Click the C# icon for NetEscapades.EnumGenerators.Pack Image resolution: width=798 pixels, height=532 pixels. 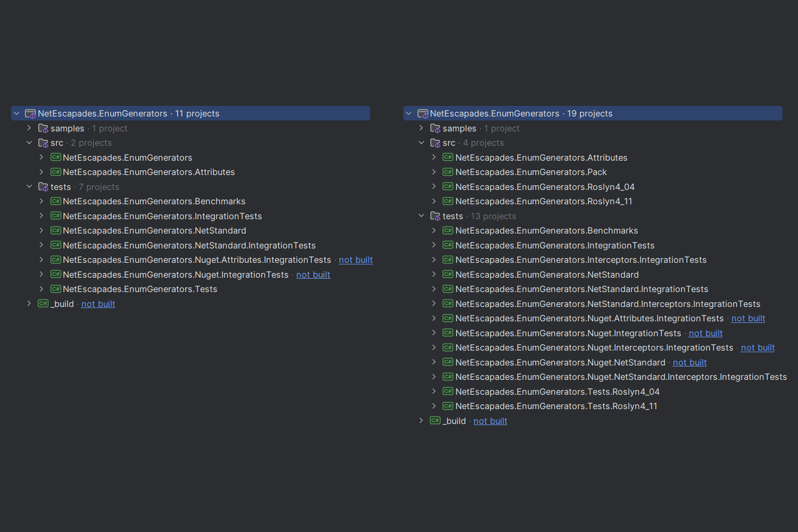(447, 171)
